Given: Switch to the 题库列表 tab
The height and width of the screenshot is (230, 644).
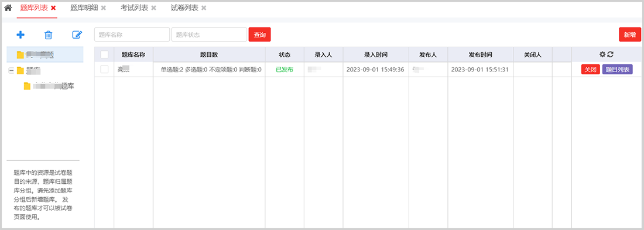Looking at the screenshot, I should 34,8.
